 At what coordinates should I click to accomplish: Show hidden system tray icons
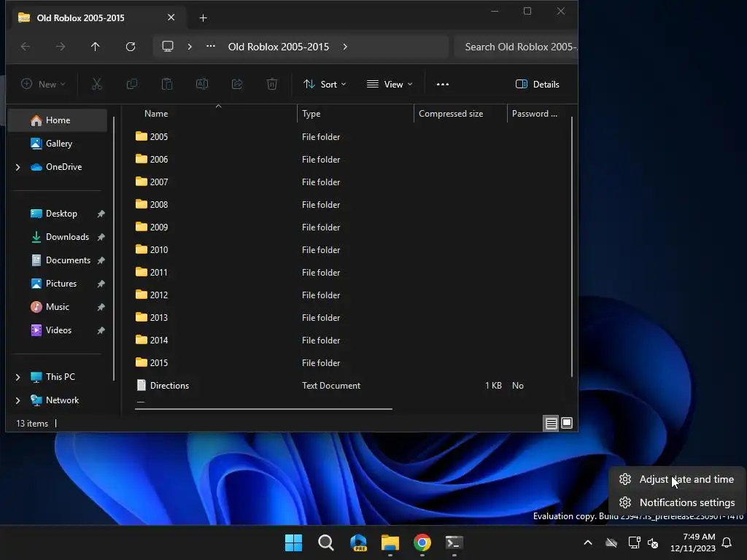pos(588,542)
